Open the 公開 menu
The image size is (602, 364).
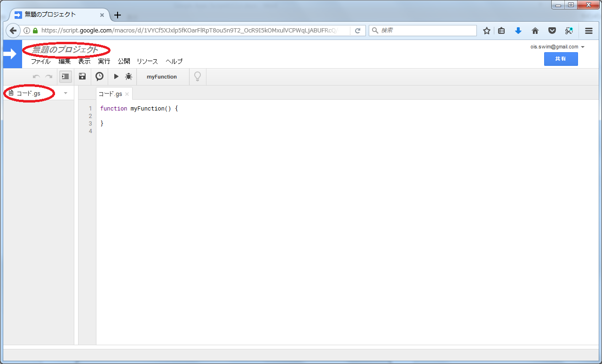click(x=124, y=61)
